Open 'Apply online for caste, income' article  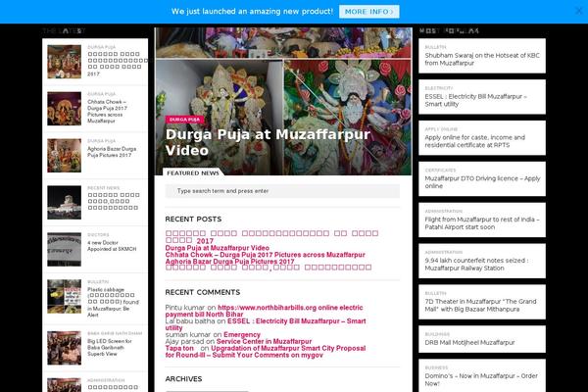point(474,141)
